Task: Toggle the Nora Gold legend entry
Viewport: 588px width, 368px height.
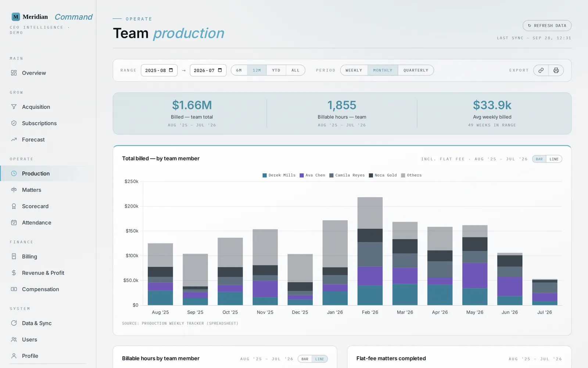Action: click(383, 176)
